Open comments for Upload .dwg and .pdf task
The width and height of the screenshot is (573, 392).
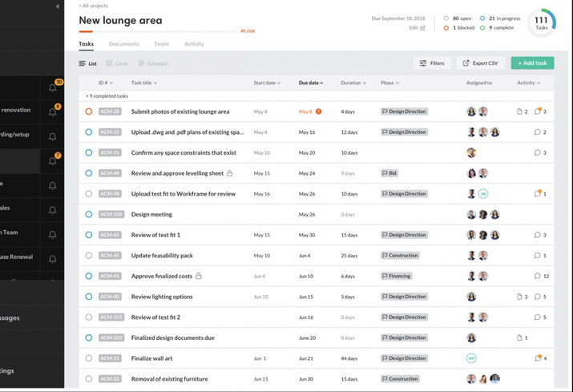point(537,132)
